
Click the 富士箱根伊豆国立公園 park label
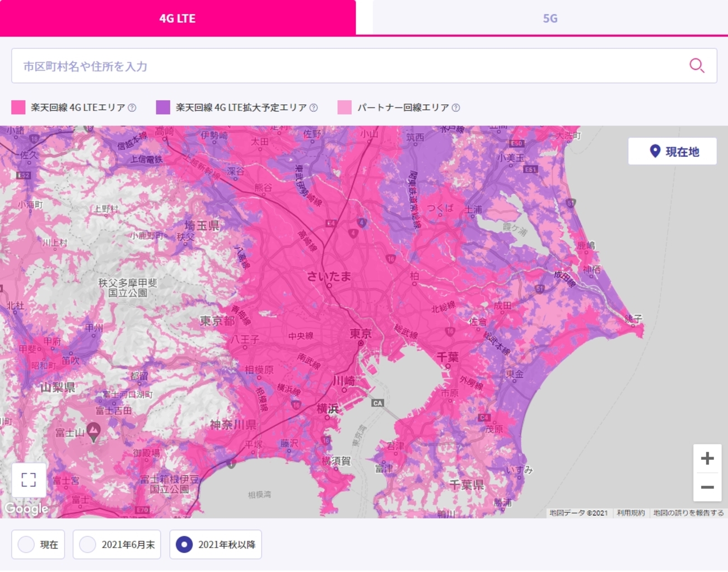[170, 483]
